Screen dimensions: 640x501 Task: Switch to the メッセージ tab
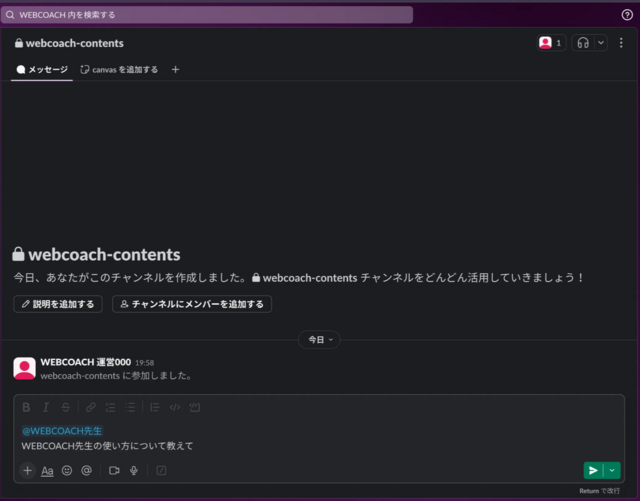[42, 70]
